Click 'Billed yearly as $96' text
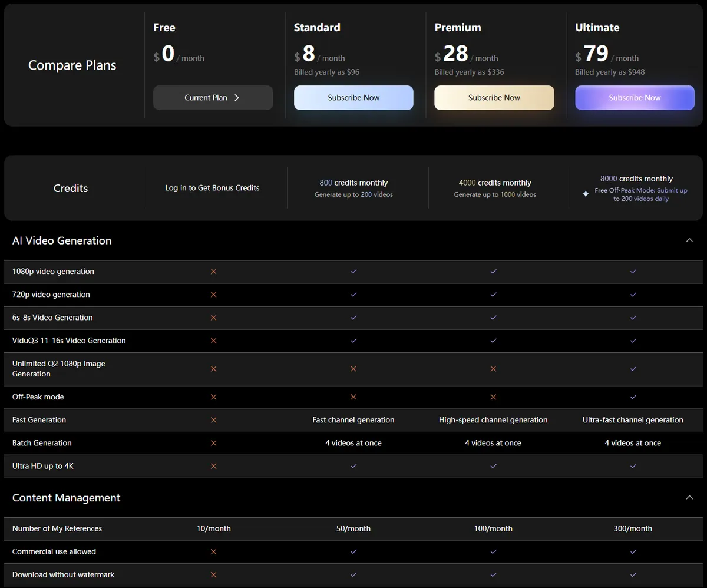This screenshot has width=707, height=588. pyautogui.click(x=326, y=72)
